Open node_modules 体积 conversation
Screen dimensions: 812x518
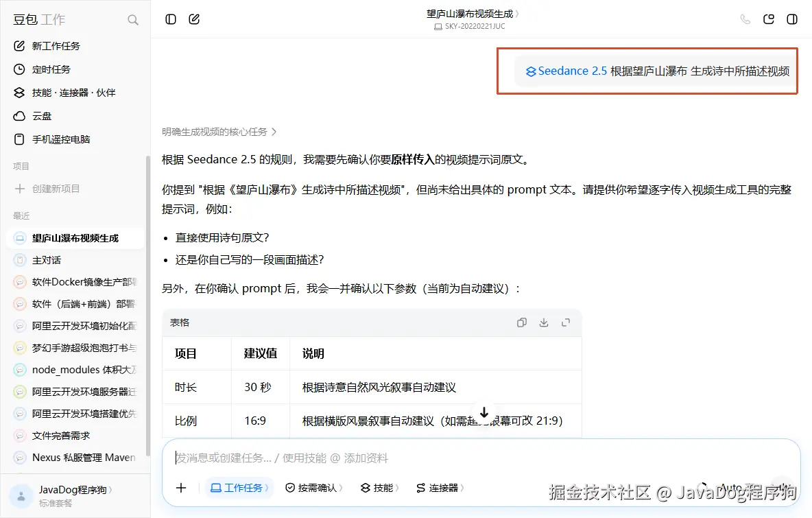[x=75, y=370]
